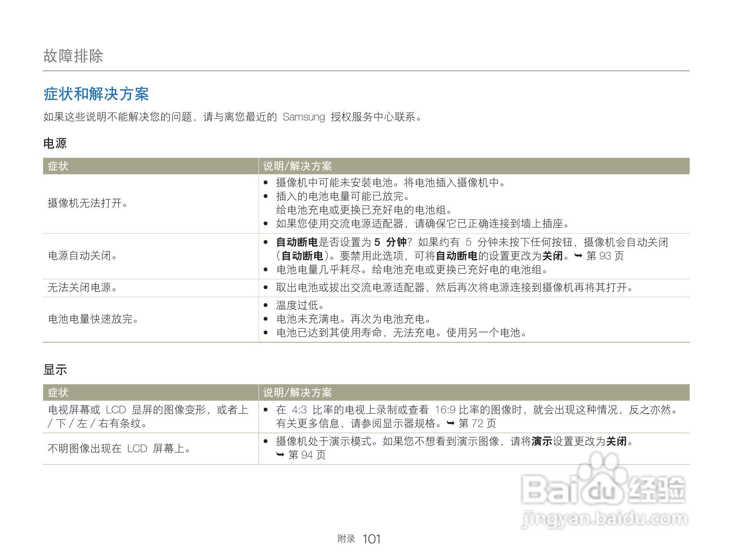
Task: Click the bullet icon beside 取出电池或拔出交流电源适配器
Action: point(266,288)
